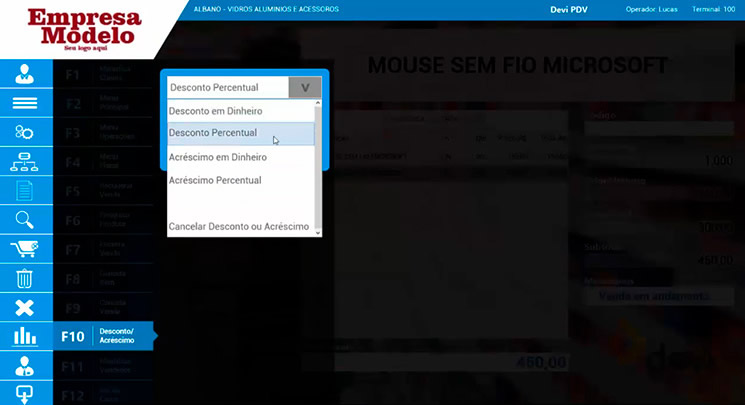Click the Devi PDV title text
The height and width of the screenshot is (405, 745).
click(x=569, y=10)
